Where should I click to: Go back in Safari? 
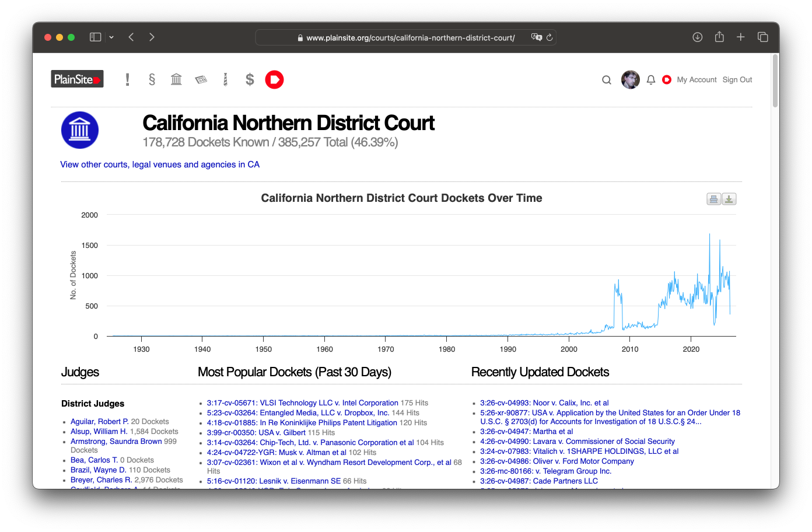click(131, 37)
